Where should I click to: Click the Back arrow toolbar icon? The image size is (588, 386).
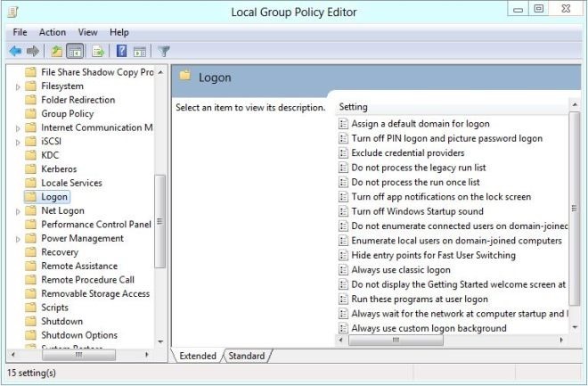click(15, 51)
